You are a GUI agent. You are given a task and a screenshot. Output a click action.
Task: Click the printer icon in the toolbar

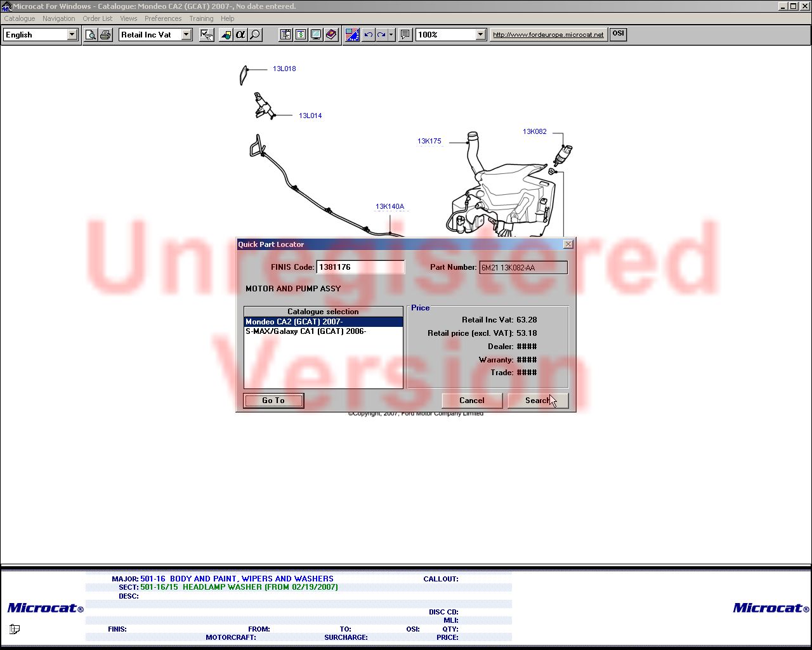click(x=105, y=35)
